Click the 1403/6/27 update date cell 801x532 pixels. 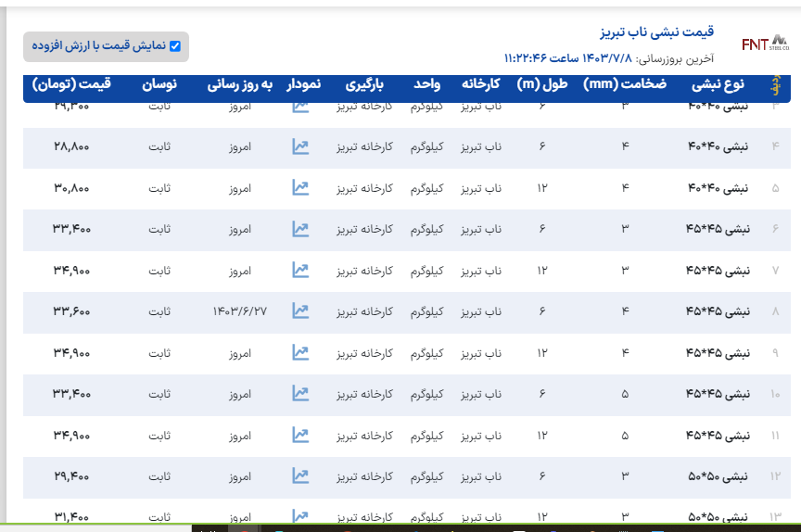click(240, 311)
